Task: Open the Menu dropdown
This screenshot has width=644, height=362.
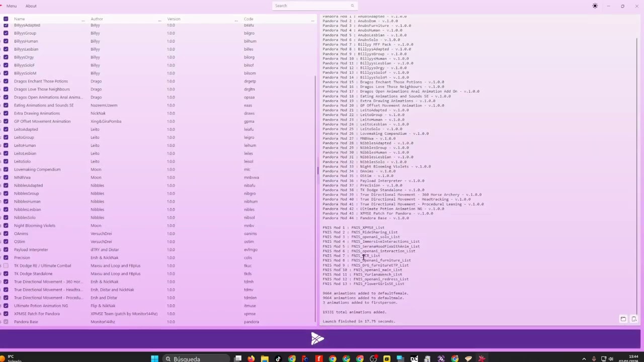Action: click(12, 6)
